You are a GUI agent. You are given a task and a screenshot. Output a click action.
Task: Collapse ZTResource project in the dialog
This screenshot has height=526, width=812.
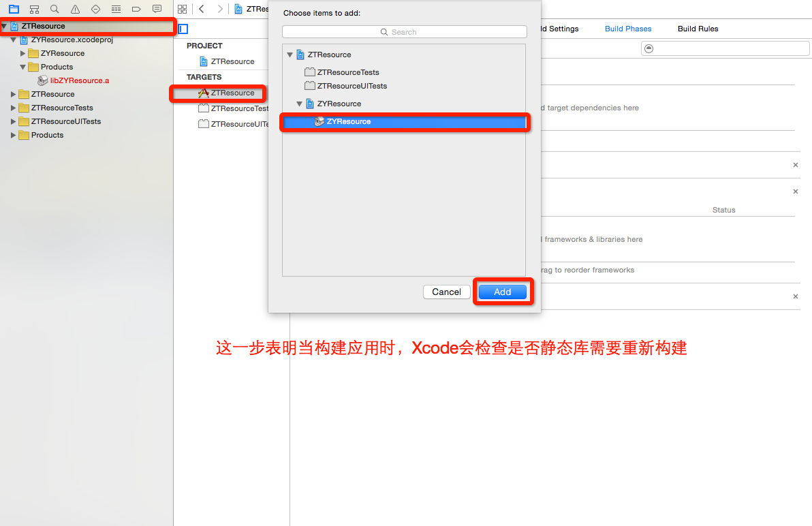[x=290, y=55]
